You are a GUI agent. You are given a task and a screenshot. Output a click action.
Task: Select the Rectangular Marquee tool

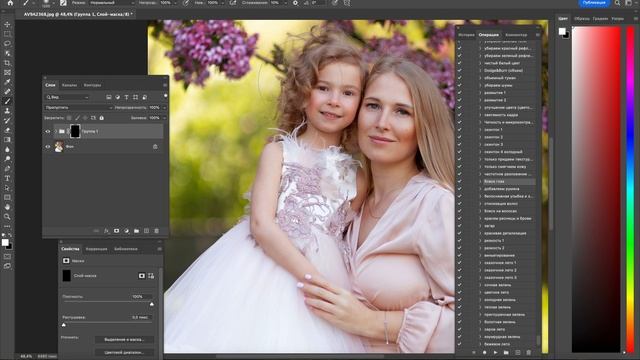point(7,34)
